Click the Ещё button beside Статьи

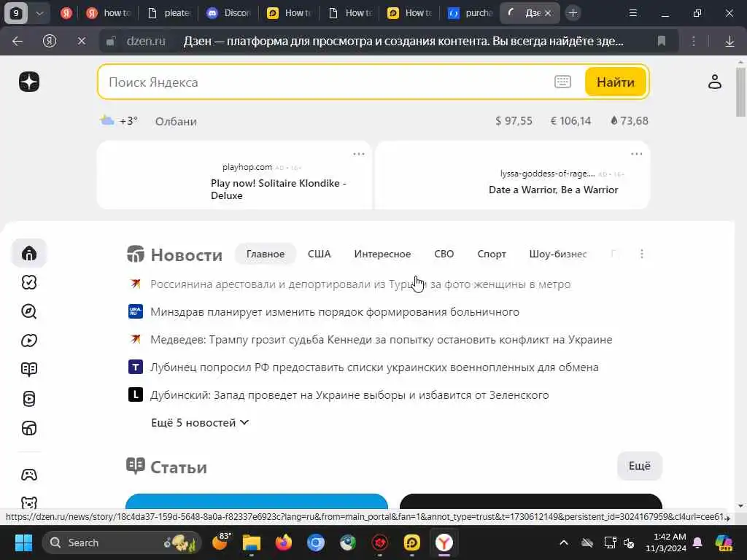pos(639,466)
